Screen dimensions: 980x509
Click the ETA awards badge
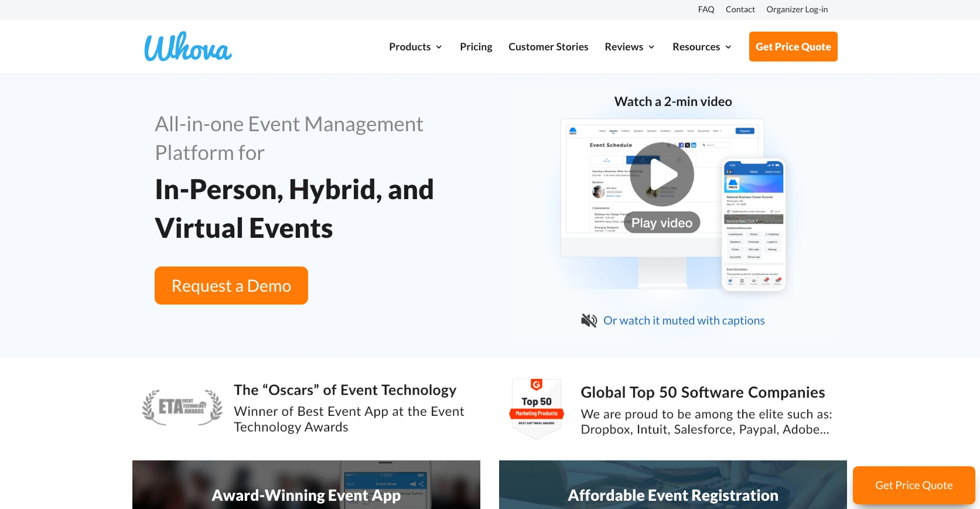[x=182, y=407]
